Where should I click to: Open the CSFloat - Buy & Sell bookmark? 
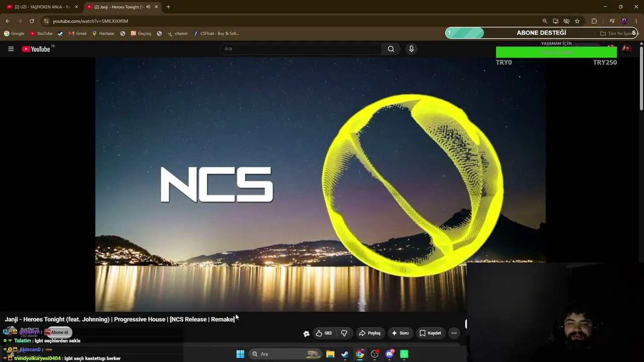tap(216, 34)
